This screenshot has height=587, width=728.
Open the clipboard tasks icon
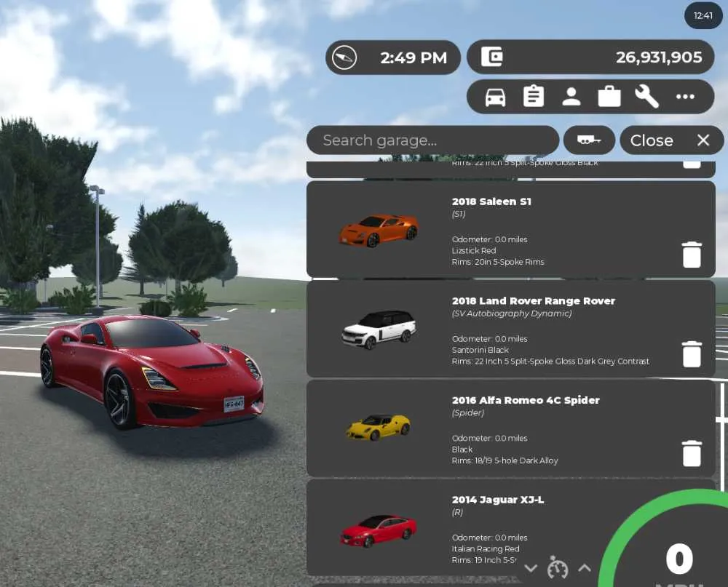click(533, 97)
